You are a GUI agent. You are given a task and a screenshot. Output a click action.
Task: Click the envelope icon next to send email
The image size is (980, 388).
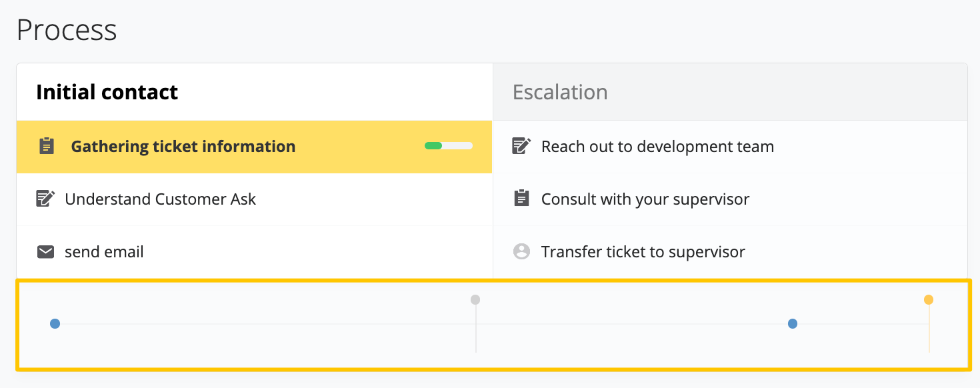pyautogui.click(x=45, y=252)
